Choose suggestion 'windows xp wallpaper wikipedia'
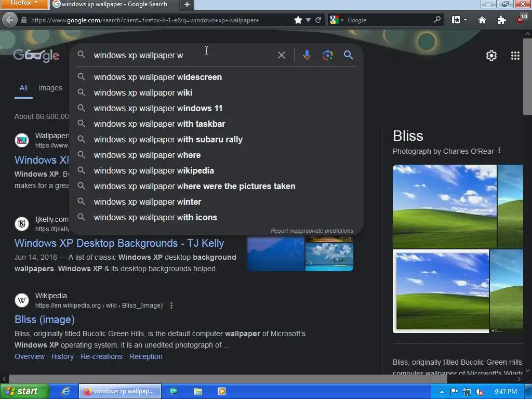Screen dimensions: 532x399 point(217,170)
